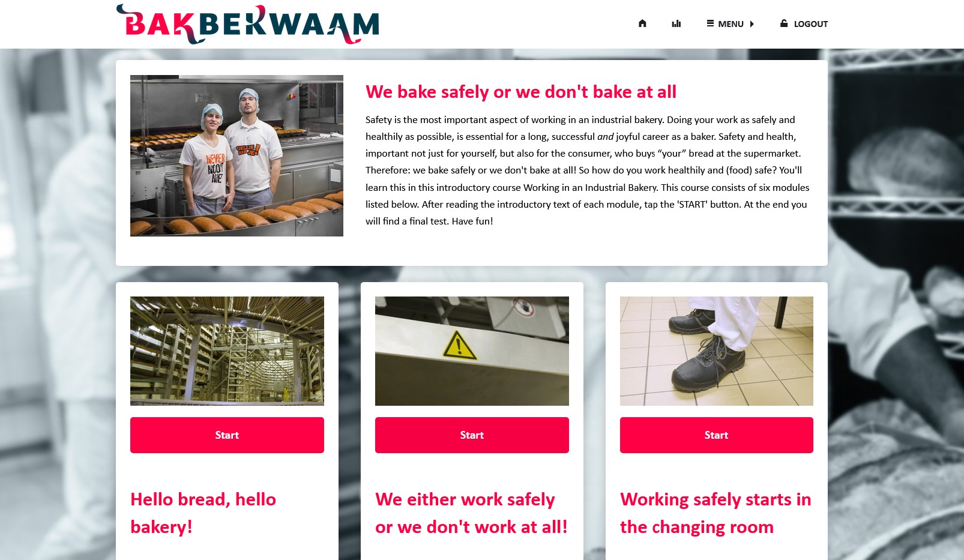Screen dimensions: 964x560
Task: Open the bakery rack storage thumbnail
Action: pos(227,351)
